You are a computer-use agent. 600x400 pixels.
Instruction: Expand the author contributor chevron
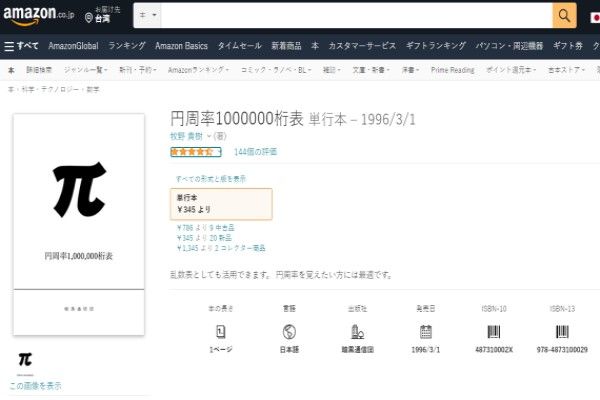(x=209, y=136)
